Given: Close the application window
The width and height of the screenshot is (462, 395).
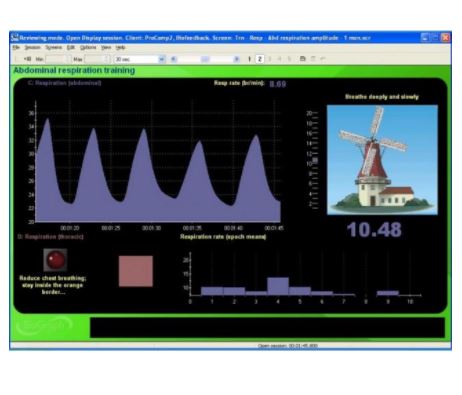Looking at the screenshot, I should pyautogui.click(x=445, y=37).
